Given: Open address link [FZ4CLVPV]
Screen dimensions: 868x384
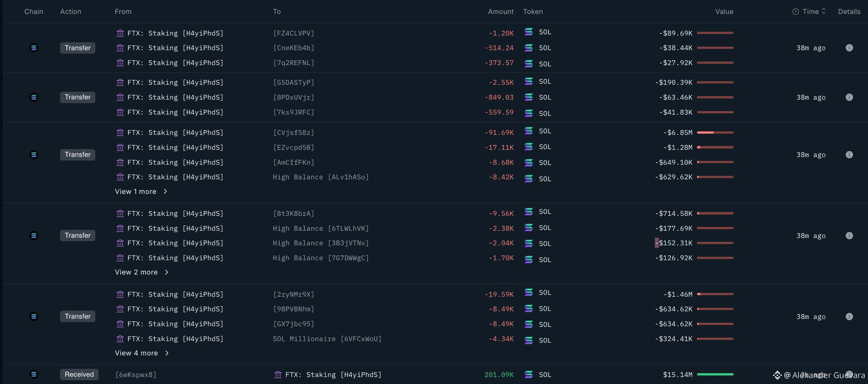Looking at the screenshot, I should (294, 33).
